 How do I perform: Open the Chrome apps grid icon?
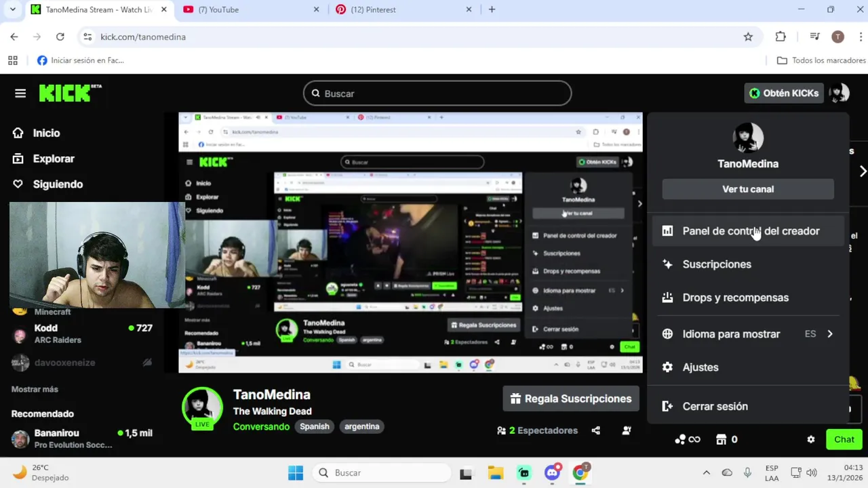pos(12,60)
